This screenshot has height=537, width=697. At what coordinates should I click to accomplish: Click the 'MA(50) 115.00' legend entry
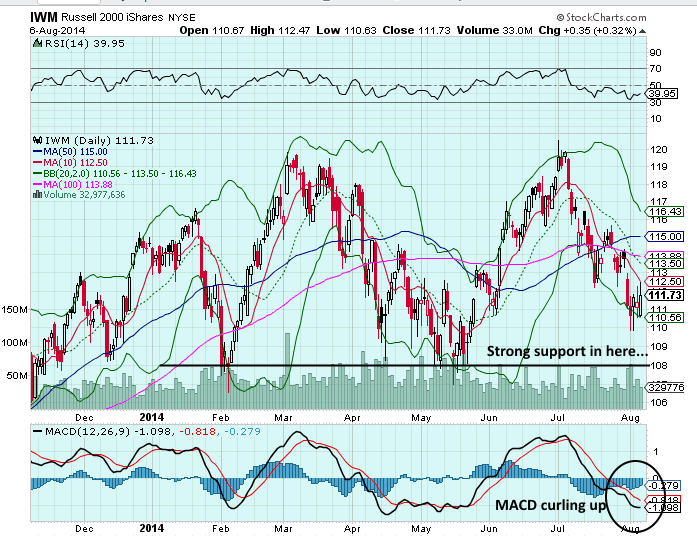(75, 152)
